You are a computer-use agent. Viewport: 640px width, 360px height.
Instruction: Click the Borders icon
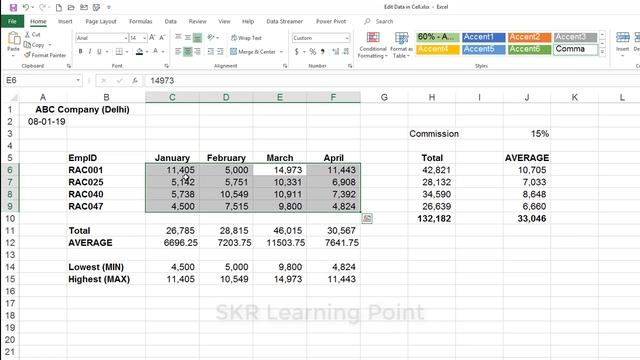(119, 51)
